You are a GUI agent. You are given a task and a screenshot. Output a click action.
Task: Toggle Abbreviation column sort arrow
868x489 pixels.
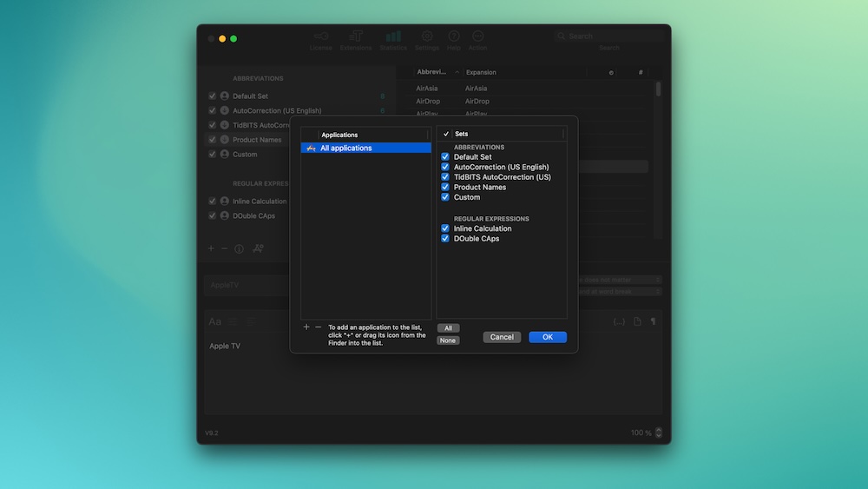(457, 73)
